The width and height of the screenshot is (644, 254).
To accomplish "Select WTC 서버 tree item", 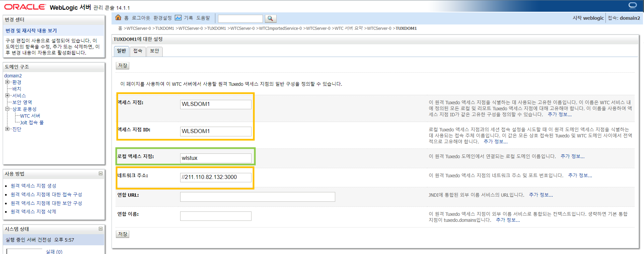I will click(x=30, y=116).
